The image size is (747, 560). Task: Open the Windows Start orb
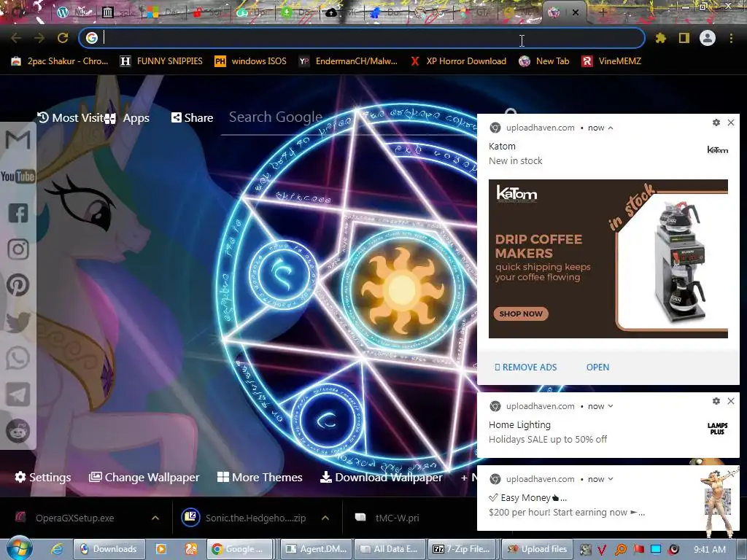coord(19,548)
